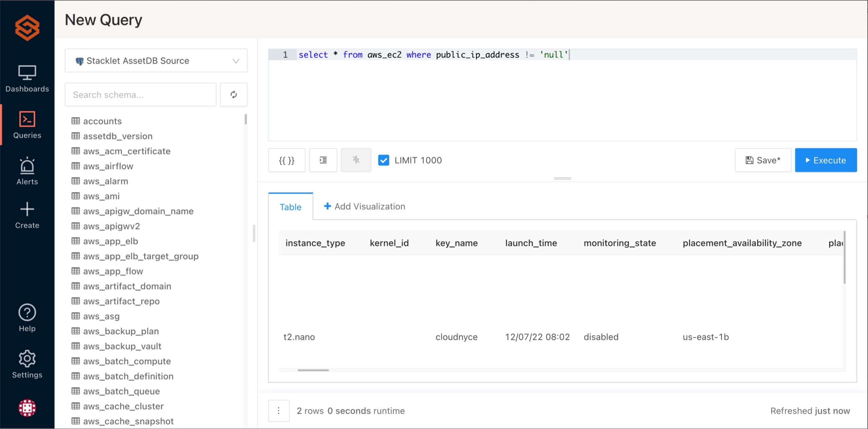Open the Stacklet AssetDB Source dropdown
This screenshot has height=429, width=868.
156,61
